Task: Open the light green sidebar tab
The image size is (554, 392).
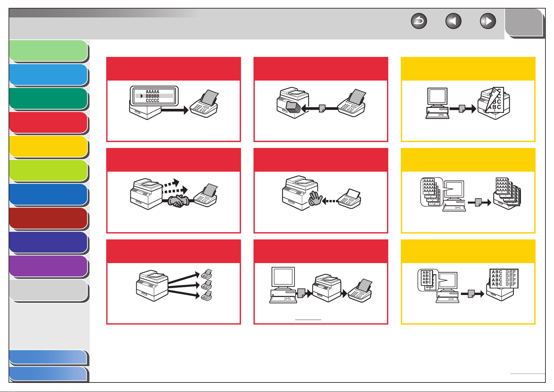Action: tap(48, 51)
